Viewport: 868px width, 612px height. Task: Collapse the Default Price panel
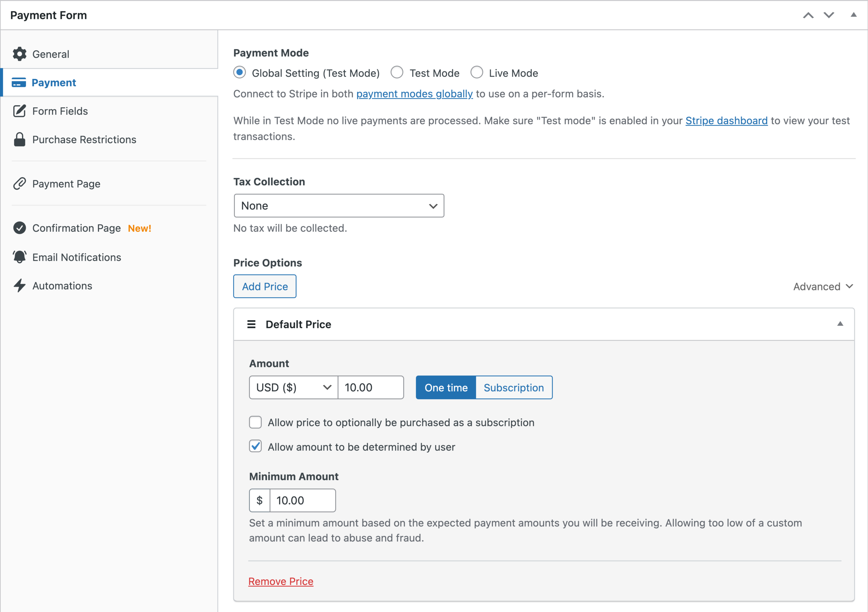pos(840,324)
